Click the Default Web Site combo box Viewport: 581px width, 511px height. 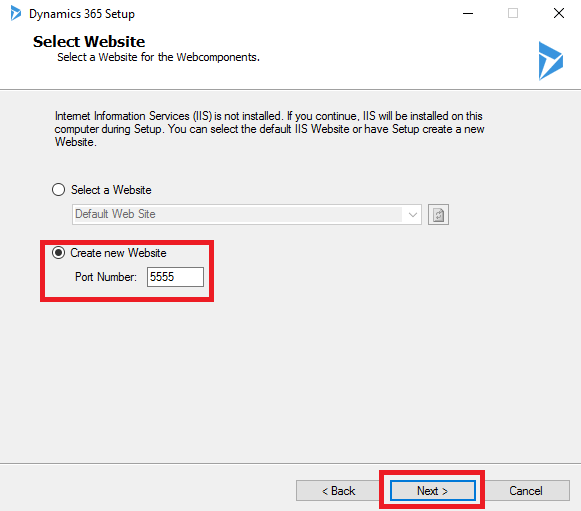[247, 215]
